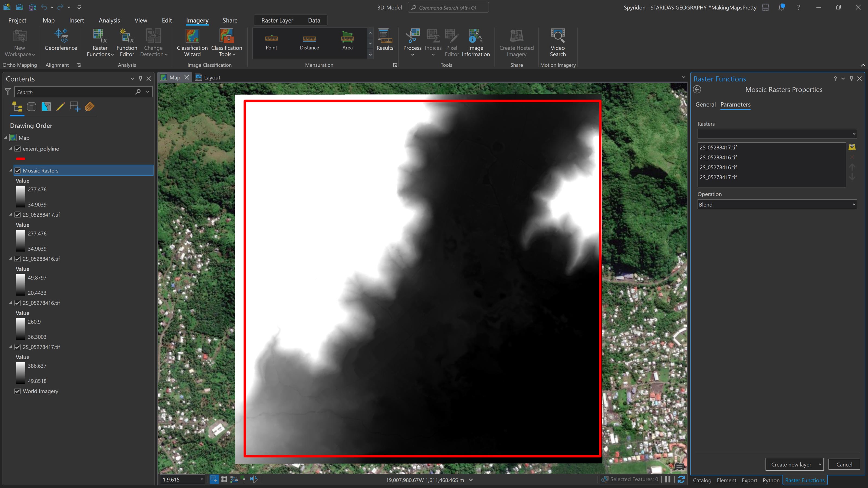Image resolution: width=868 pixels, height=488 pixels.
Task: Open notifications bell
Action: tap(781, 7)
